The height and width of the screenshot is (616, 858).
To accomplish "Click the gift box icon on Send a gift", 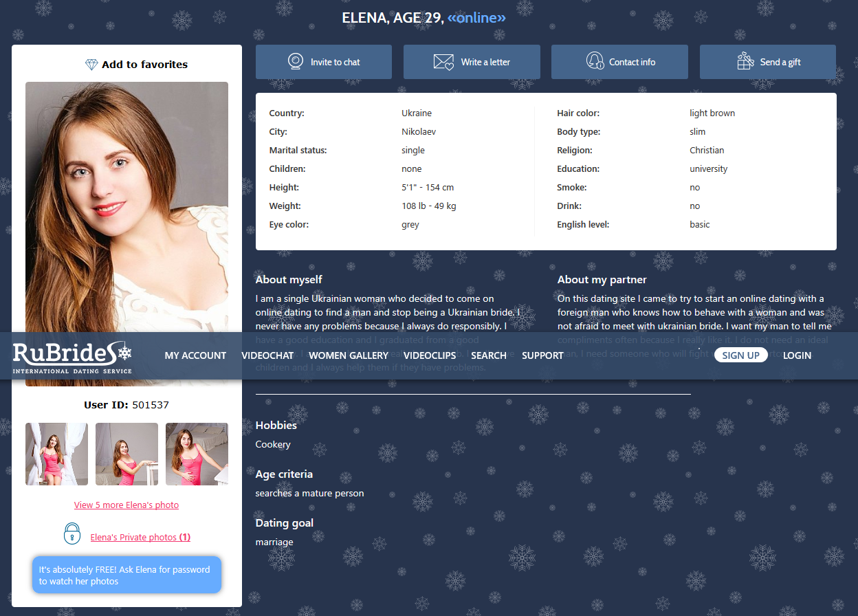I will tap(745, 61).
